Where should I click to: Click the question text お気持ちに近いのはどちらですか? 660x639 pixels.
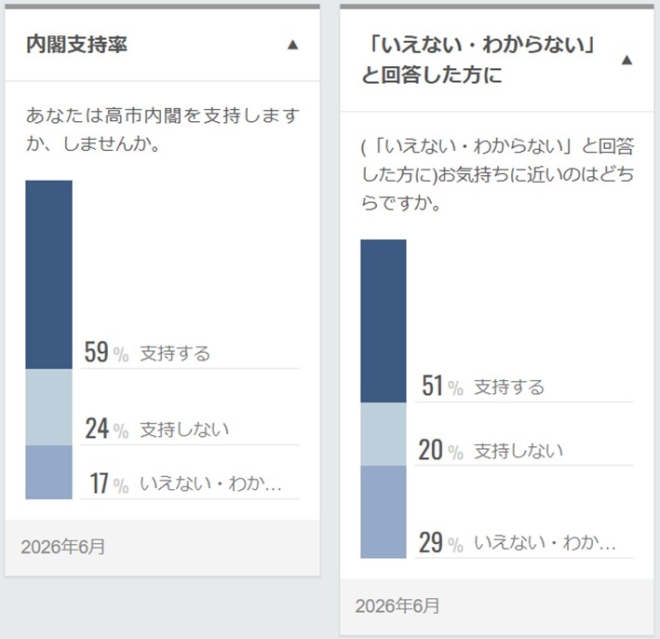coord(498,175)
